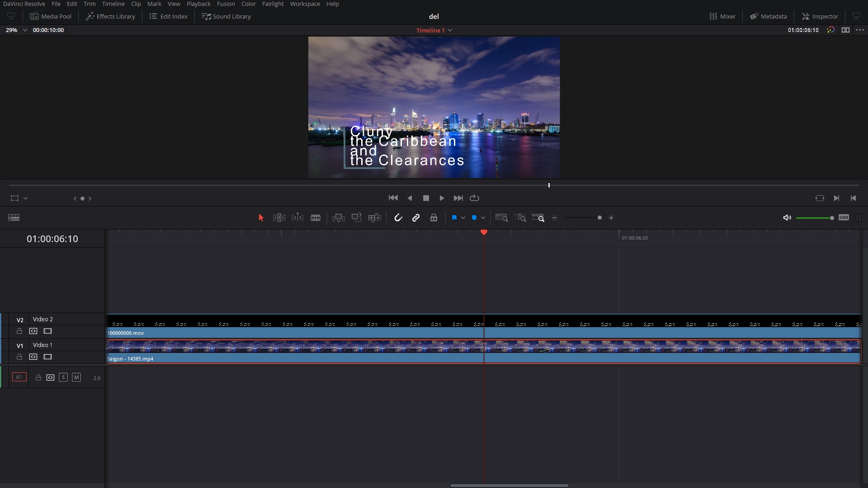
Task: Adjust the timeline zoom slider handle
Action: click(599, 218)
